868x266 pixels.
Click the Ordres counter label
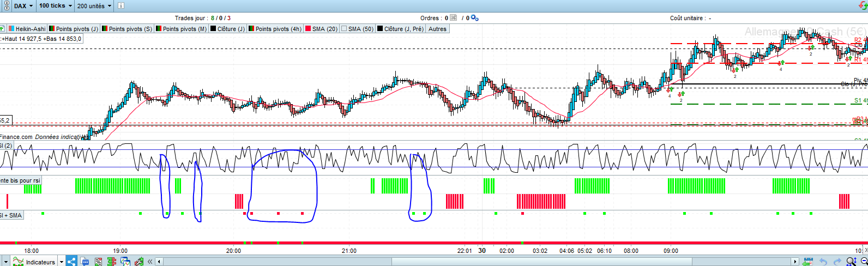(x=434, y=18)
